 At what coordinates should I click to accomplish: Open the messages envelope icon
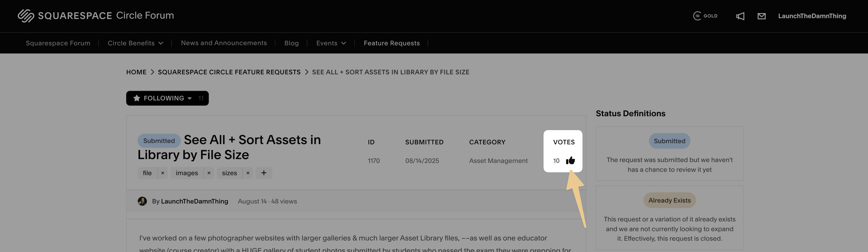click(762, 16)
